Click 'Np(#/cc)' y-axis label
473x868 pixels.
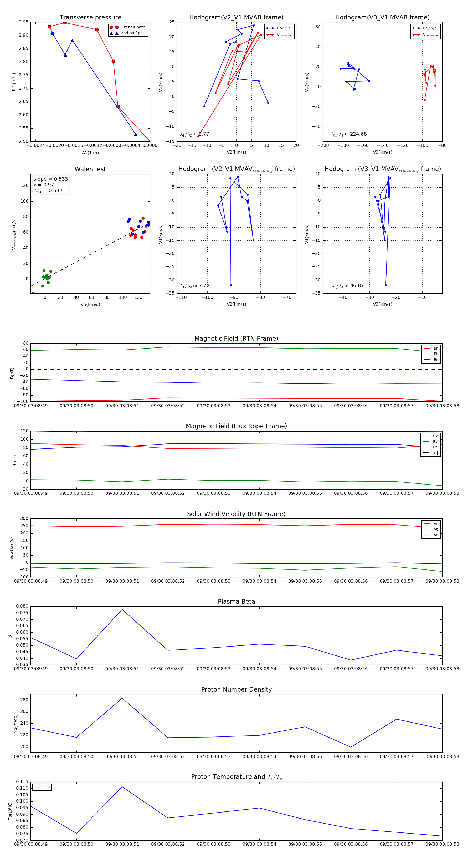click(15, 723)
